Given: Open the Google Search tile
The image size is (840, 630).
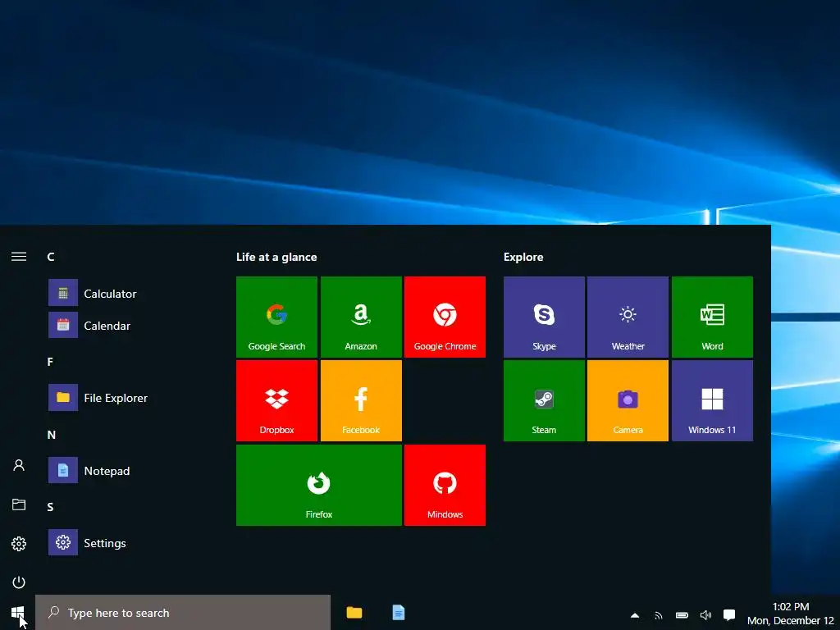Looking at the screenshot, I should (276, 317).
